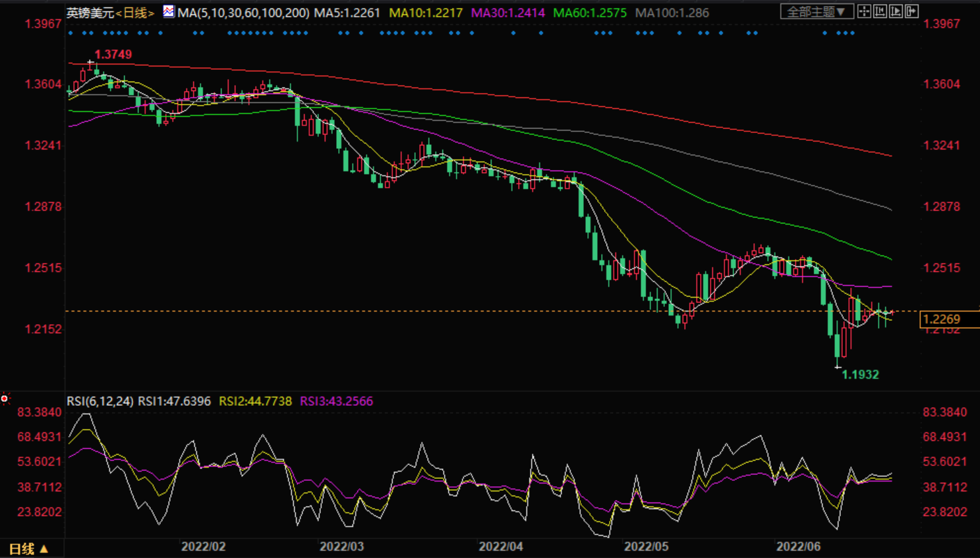The image size is (980, 558).
Task: Click the crosshair cursor icon
Action: click(864, 11)
